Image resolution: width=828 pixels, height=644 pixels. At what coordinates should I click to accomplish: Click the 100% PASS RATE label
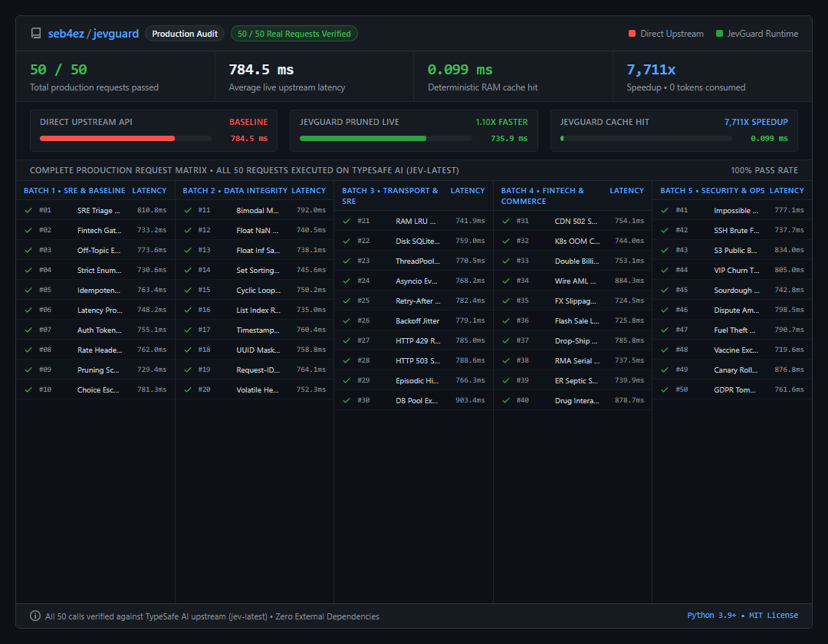[764, 170]
